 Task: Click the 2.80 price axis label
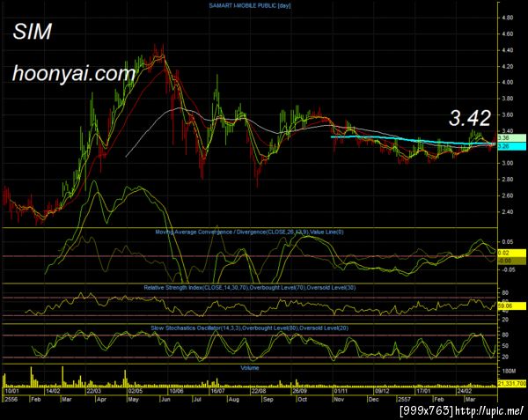click(x=507, y=179)
